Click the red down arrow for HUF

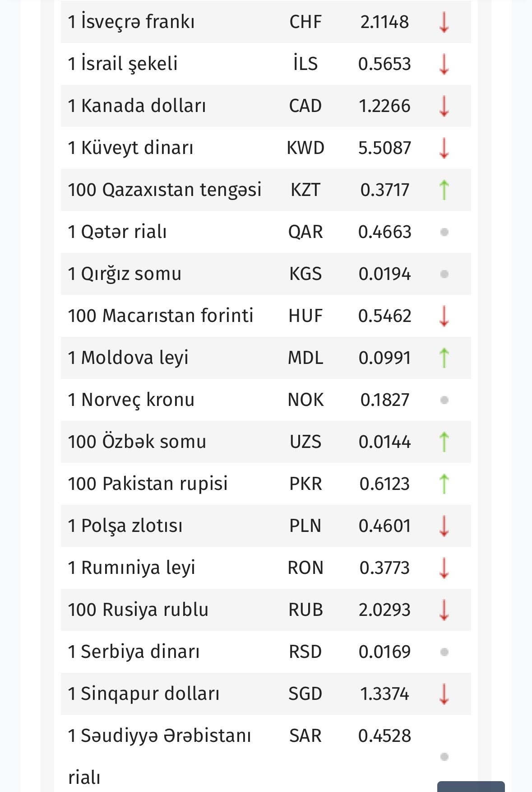click(444, 316)
